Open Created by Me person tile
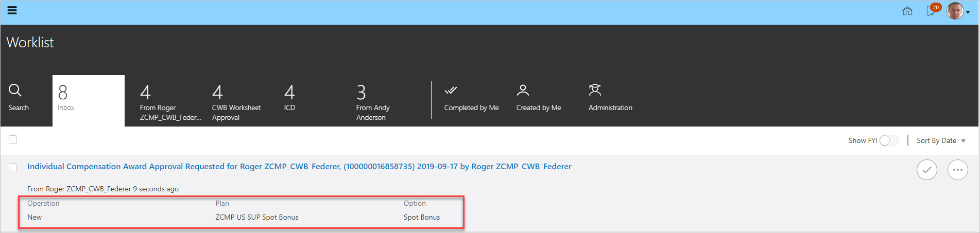 [539, 98]
